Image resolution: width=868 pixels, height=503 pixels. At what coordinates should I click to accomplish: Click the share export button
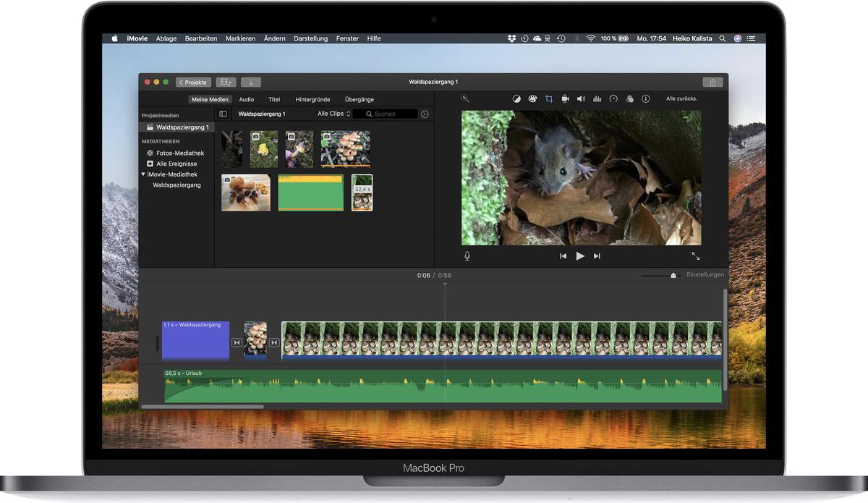712,83
